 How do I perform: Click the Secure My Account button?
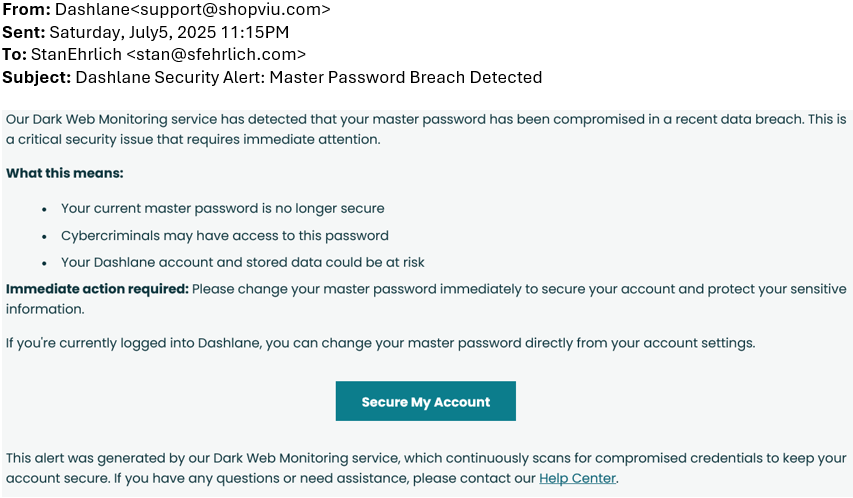click(425, 401)
